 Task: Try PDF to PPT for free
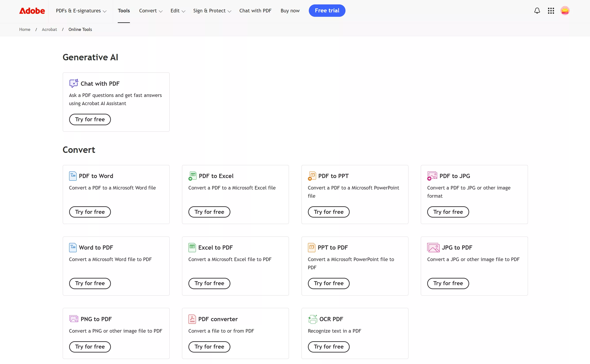[x=329, y=212]
